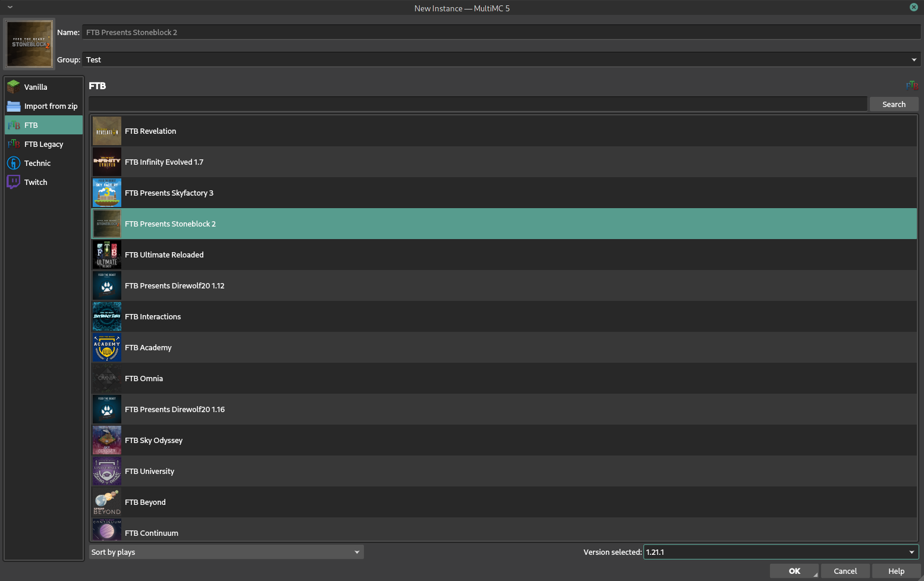The height and width of the screenshot is (581, 924).
Task: Click the Cancel button
Action: click(845, 571)
